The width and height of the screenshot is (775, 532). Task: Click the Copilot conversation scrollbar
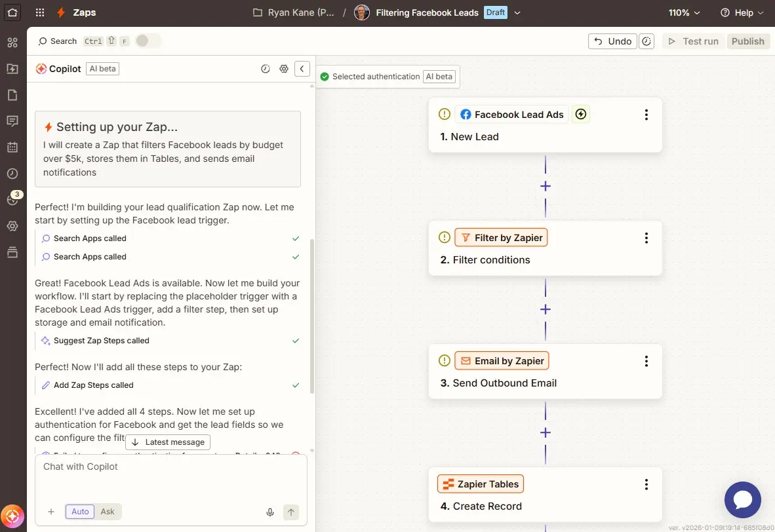coord(312,316)
